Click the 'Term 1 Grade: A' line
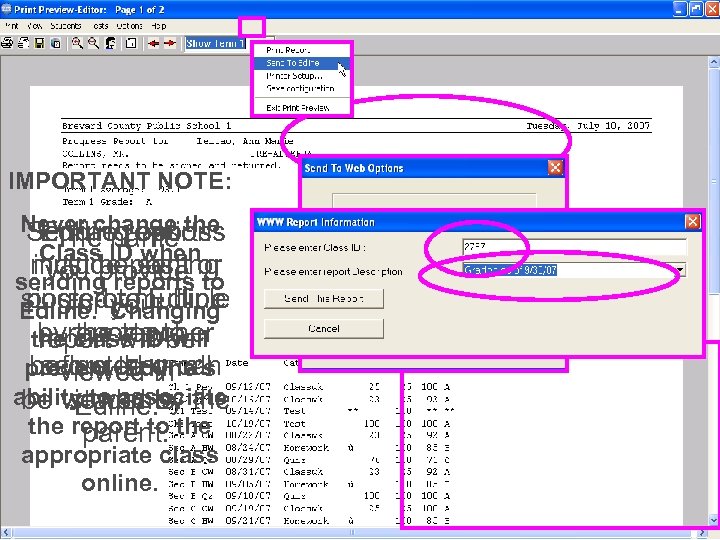Viewport: 720px width, 540px height. pyautogui.click(x=107, y=202)
